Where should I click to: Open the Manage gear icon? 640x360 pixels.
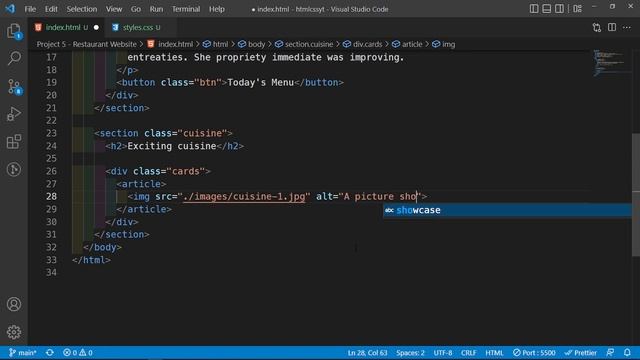click(x=14, y=332)
